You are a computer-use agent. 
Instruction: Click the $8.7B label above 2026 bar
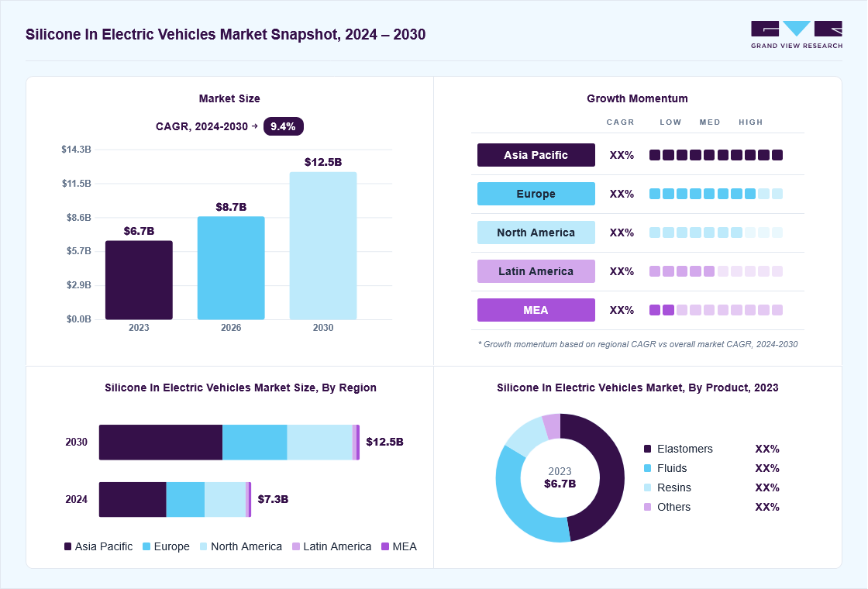[x=231, y=207]
